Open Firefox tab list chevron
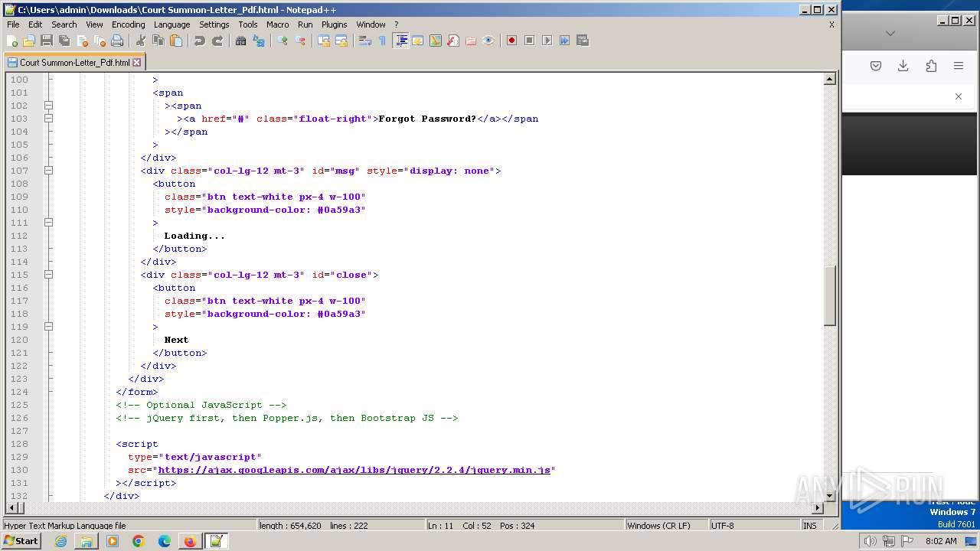 click(x=890, y=33)
